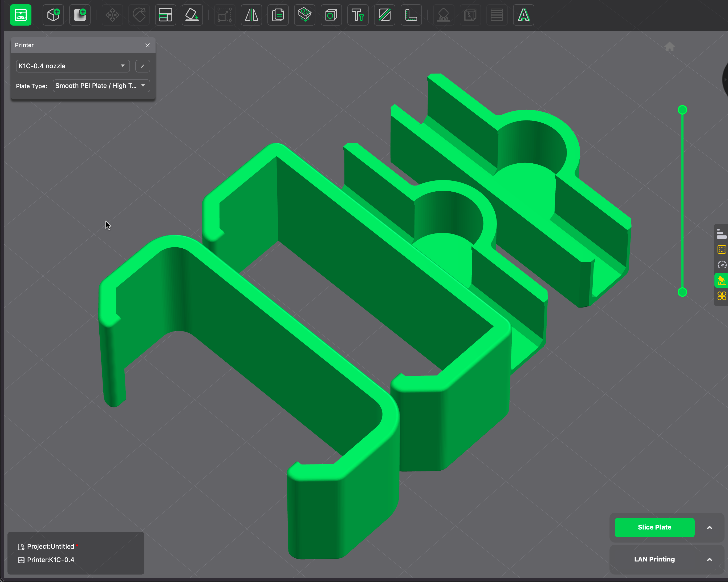Close the Printer panel
Screen dimensions: 728x582
point(148,45)
